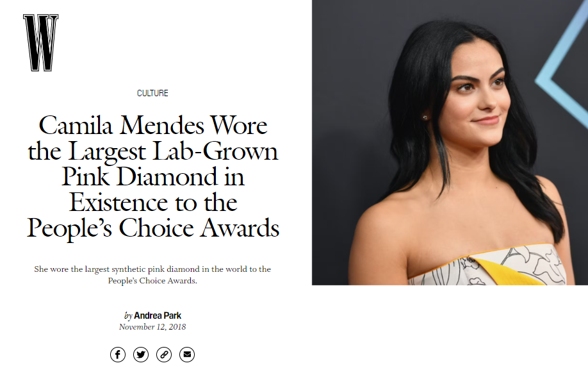View the CULTURE category page
The width and height of the screenshot is (588, 370).
pyautogui.click(x=152, y=92)
